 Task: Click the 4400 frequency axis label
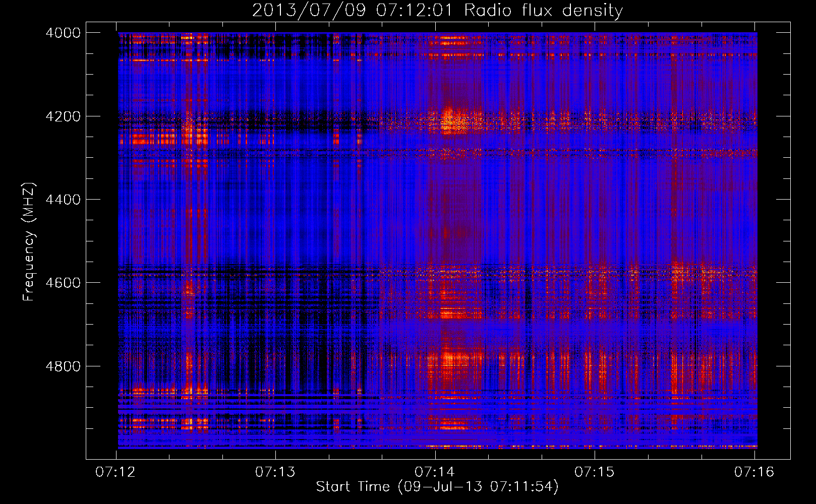[x=63, y=200]
